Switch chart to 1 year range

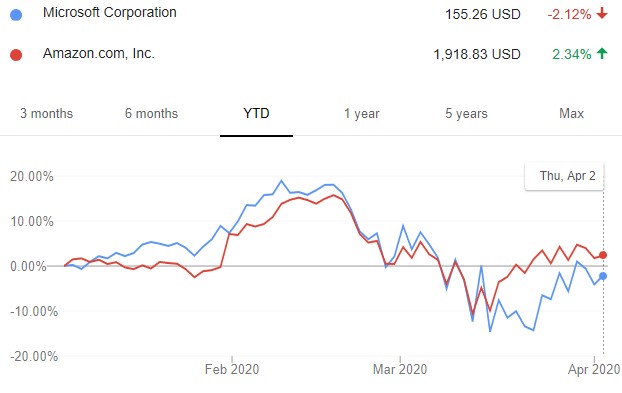(361, 114)
